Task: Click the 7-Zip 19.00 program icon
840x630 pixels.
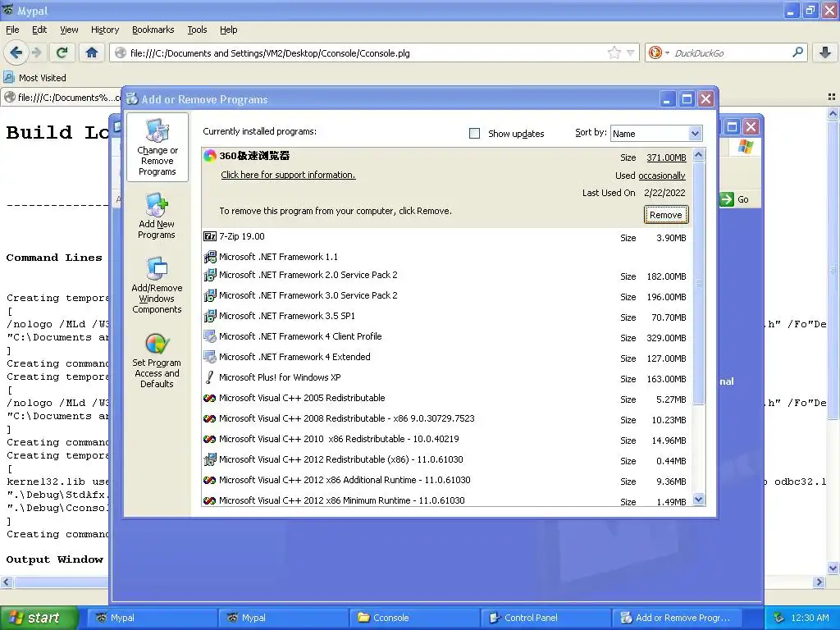Action: click(210, 236)
